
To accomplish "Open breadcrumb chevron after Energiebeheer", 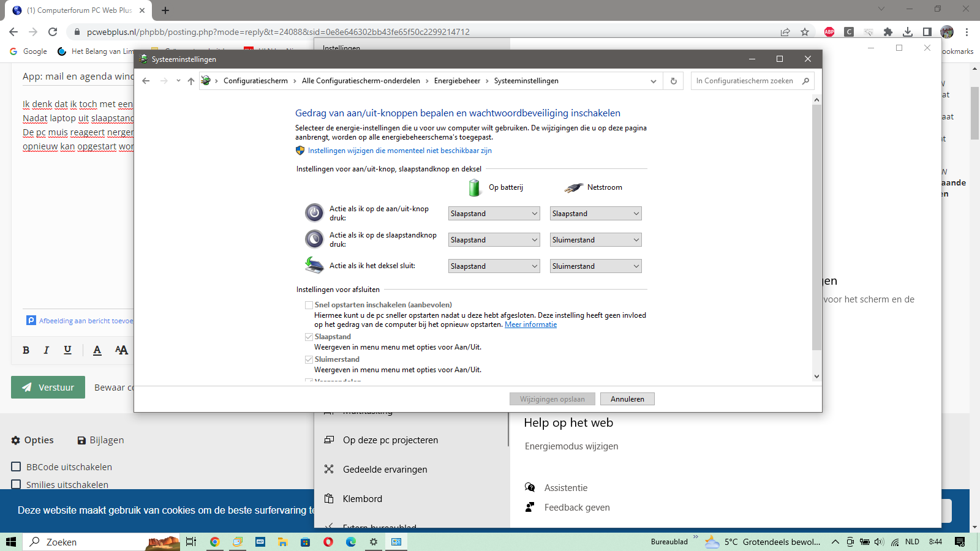I will (488, 81).
